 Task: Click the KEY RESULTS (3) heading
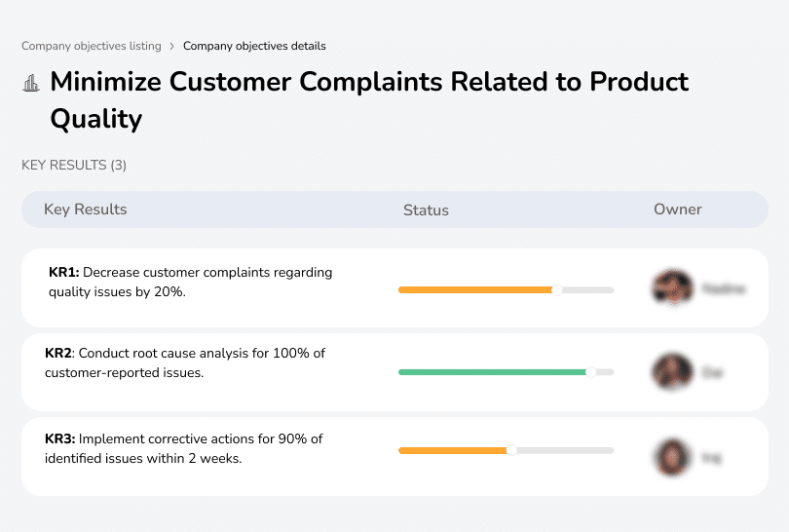click(74, 165)
